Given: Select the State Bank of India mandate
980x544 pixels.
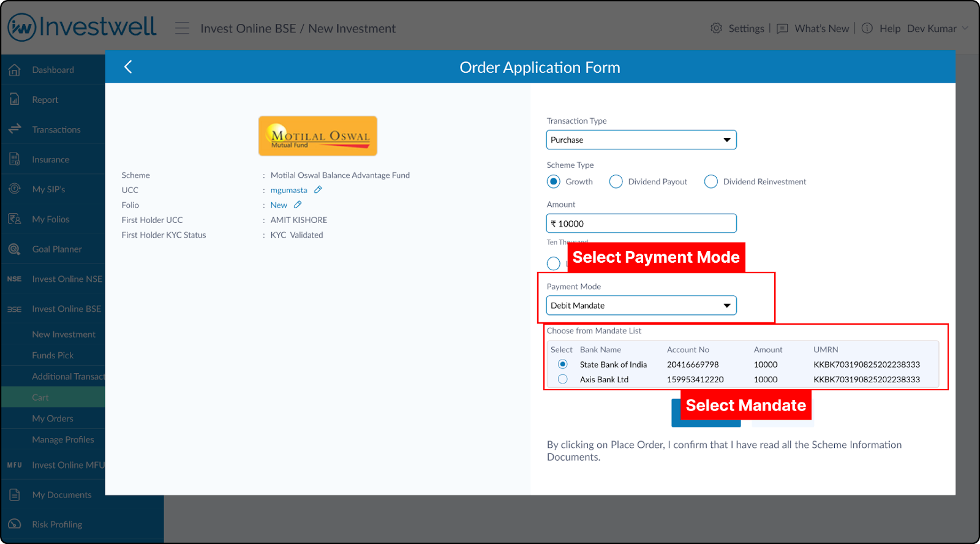Looking at the screenshot, I should click(x=563, y=364).
